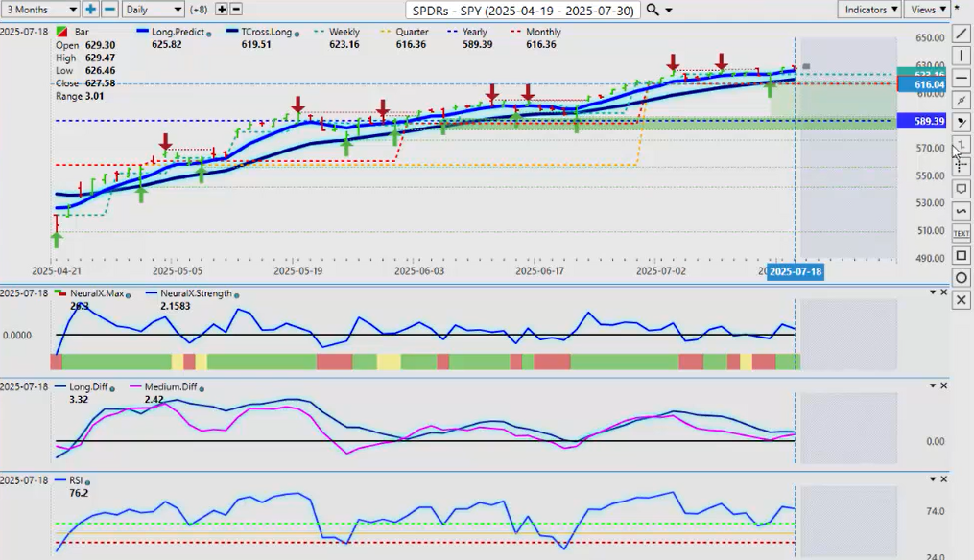Add a comment callout annotation
The image size is (974, 560).
coord(962,189)
